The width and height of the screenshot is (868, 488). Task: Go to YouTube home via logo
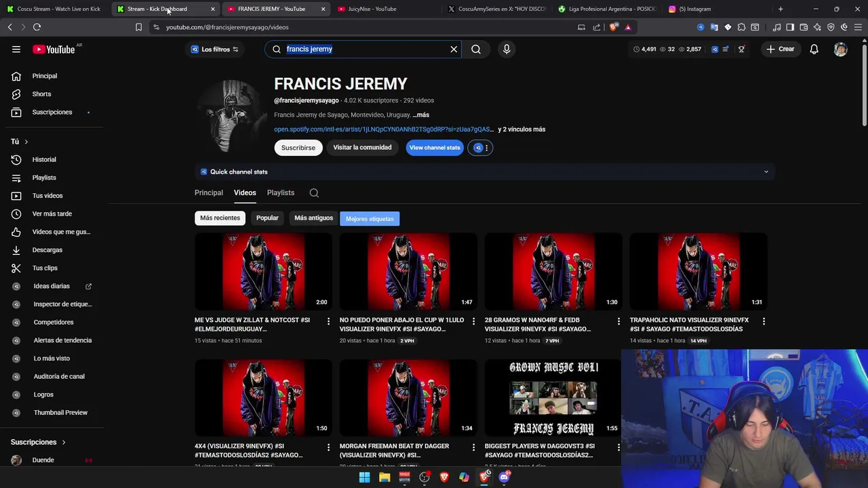54,49
